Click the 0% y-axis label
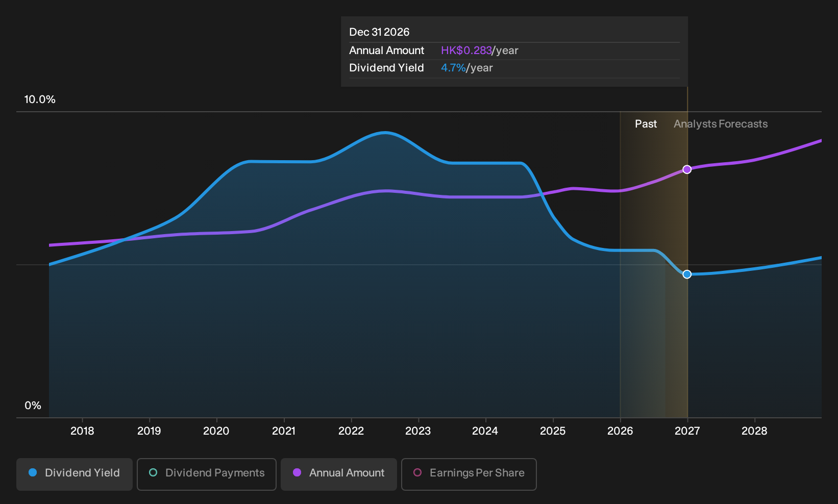Image resolution: width=838 pixels, height=504 pixels. [33, 406]
